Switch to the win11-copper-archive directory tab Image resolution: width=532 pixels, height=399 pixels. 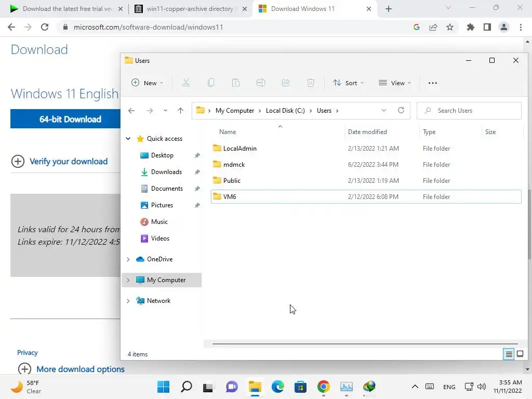tap(190, 9)
